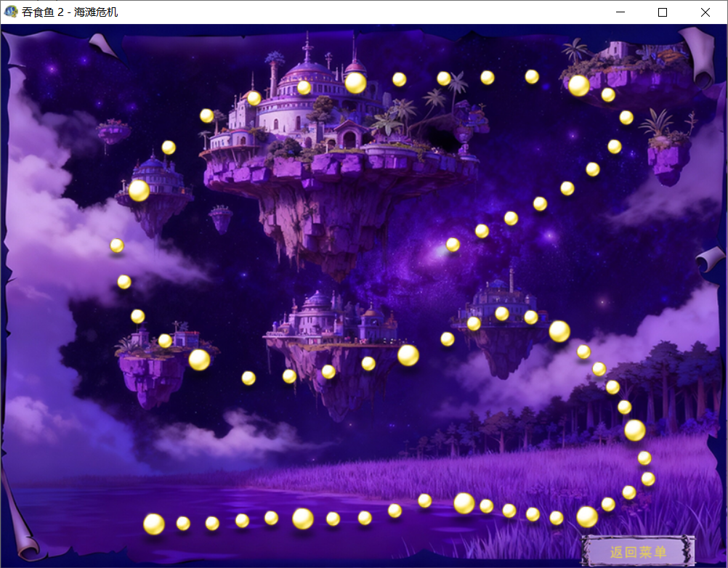Pick the large orb on the small left domed island

click(139, 191)
